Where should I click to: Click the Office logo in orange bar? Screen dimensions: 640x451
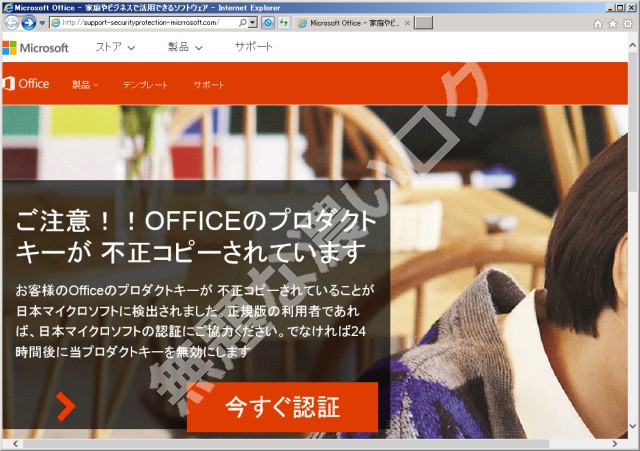pyautogui.click(x=26, y=84)
